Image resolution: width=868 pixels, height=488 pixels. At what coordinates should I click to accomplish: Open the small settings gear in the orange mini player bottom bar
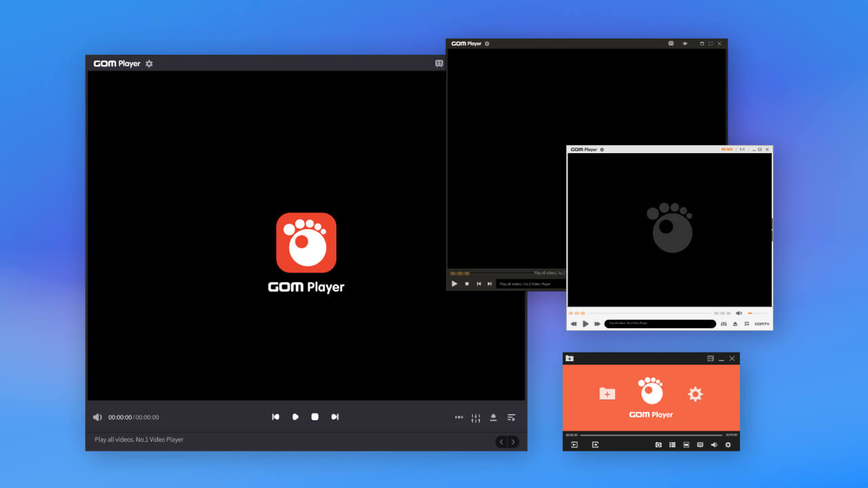pos(728,445)
